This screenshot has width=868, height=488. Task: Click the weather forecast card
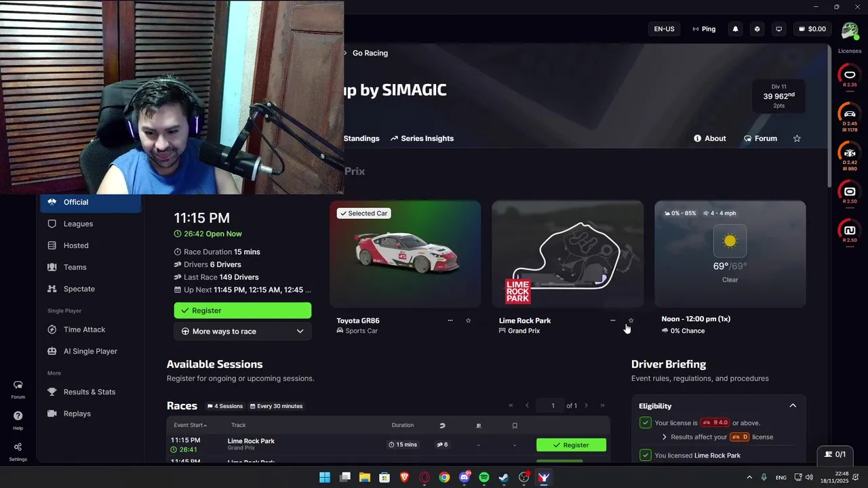[x=730, y=254]
